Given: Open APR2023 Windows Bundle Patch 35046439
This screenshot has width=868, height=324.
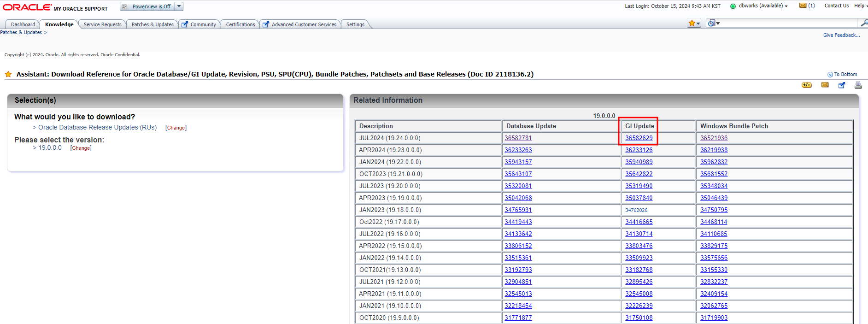Looking at the screenshot, I should tap(714, 198).
